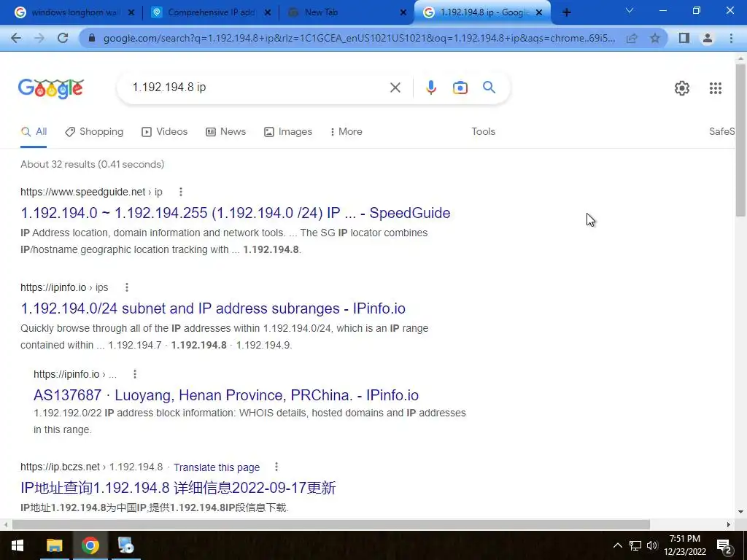Viewport: 747px width, 560px height.
Task: Close the New Tab tab
Action: [x=403, y=12]
